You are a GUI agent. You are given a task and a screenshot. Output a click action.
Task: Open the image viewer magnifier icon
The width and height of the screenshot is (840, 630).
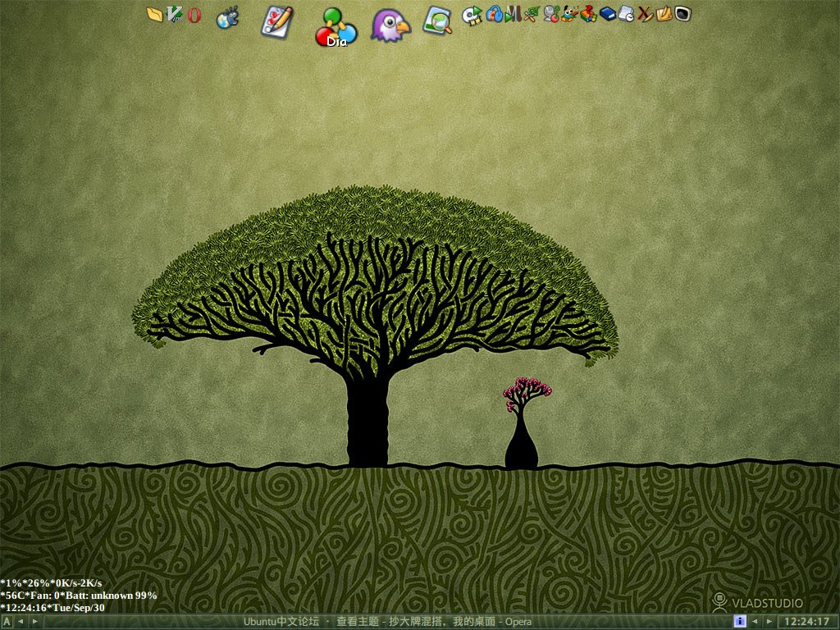(437, 21)
